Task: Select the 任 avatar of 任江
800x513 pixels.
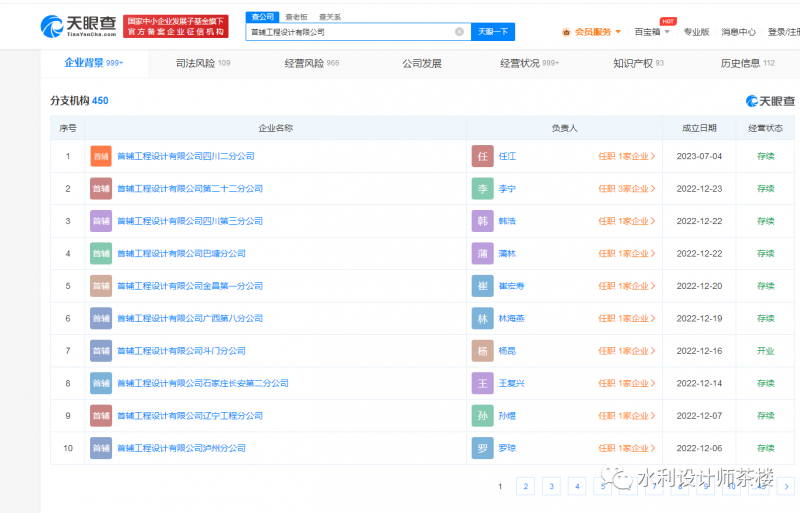Action: pos(483,156)
